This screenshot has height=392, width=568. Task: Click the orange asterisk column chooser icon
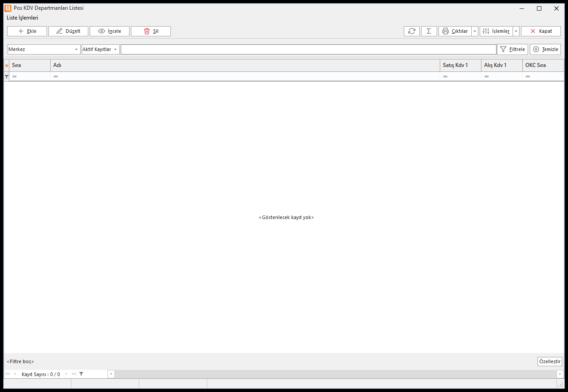(x=7, y=66)
